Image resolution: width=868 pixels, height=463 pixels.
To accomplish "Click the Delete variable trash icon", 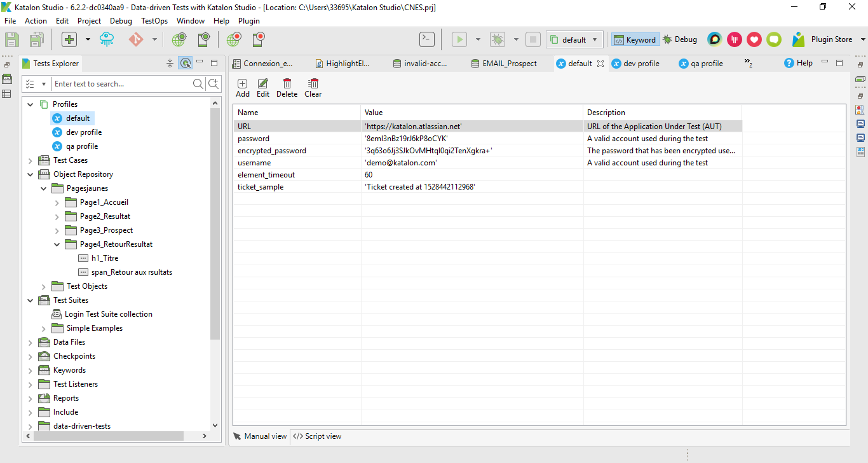I will tap(287, 88).
